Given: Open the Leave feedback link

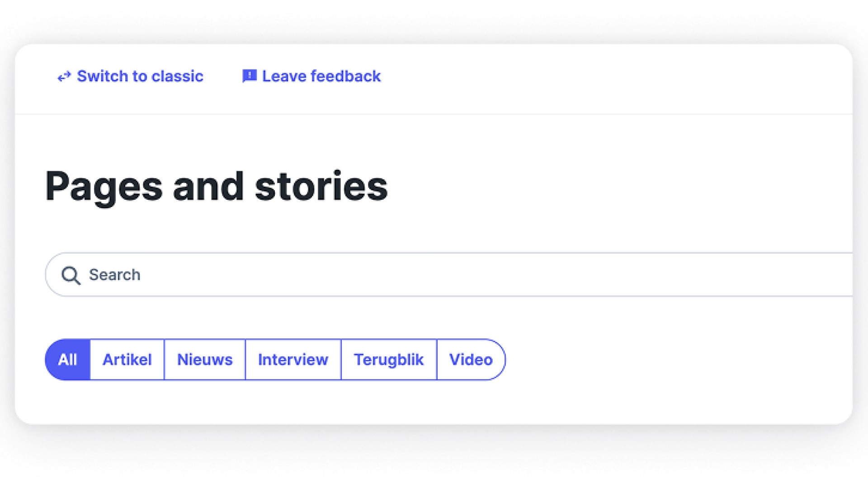Looking at the screenshot, I should click(321, 76).
